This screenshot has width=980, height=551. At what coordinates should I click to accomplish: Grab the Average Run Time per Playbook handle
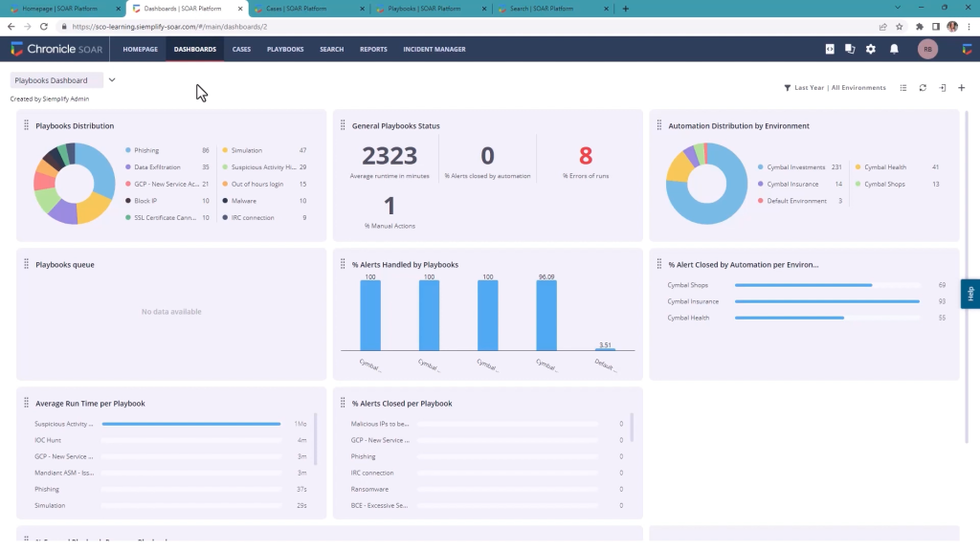[26, 403]
